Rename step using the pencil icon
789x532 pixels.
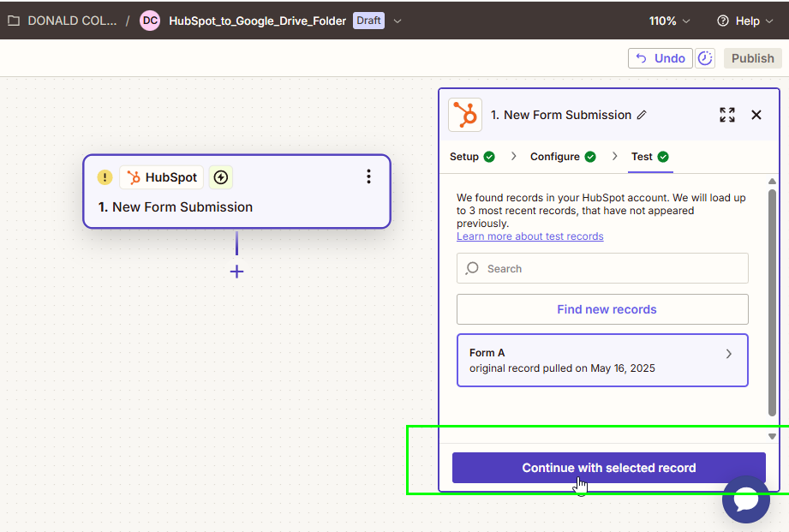coord(642,116)
